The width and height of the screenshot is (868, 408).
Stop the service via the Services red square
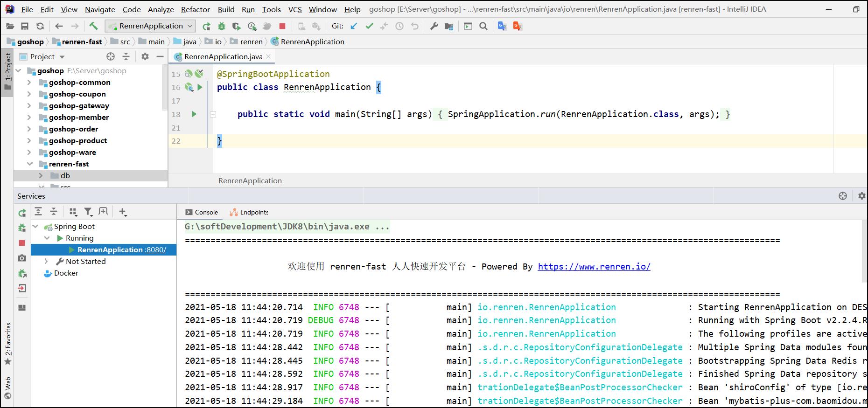[22, 243]
